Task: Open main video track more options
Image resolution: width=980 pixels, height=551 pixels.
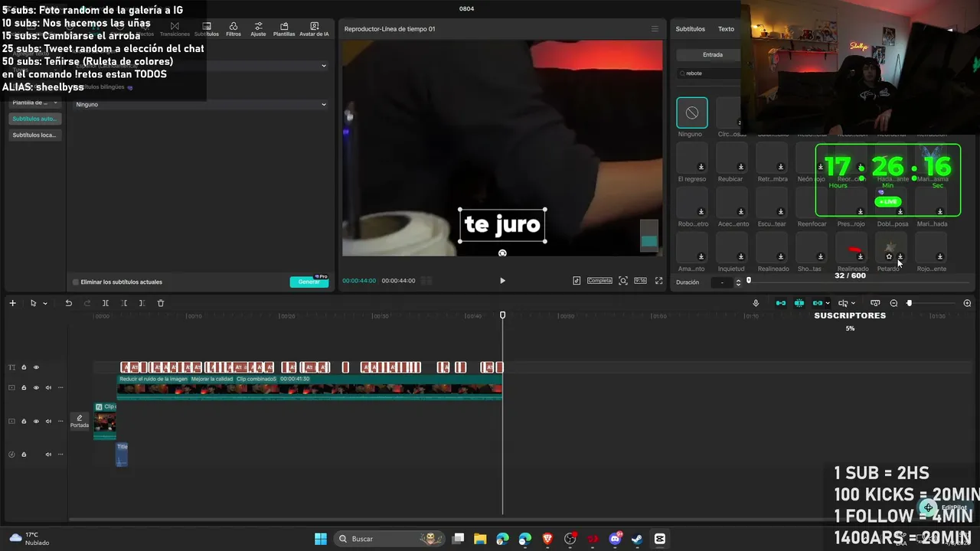Action: [x=60, y=388]
